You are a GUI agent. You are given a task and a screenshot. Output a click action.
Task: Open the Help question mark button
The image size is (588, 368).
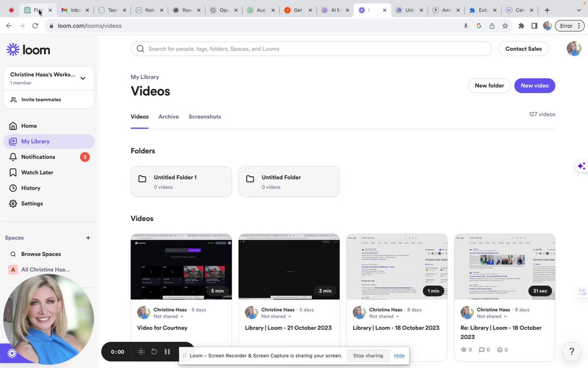571,351
